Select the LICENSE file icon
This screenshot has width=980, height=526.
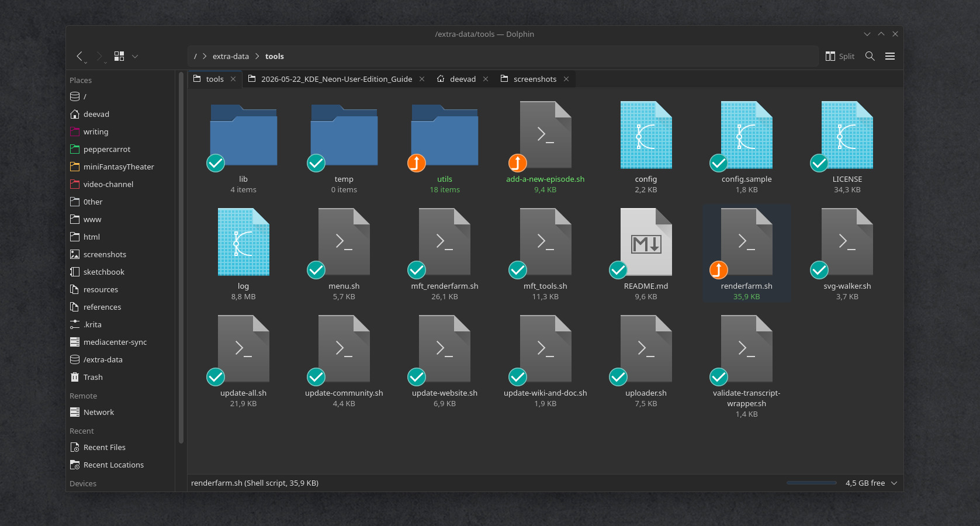847,135
